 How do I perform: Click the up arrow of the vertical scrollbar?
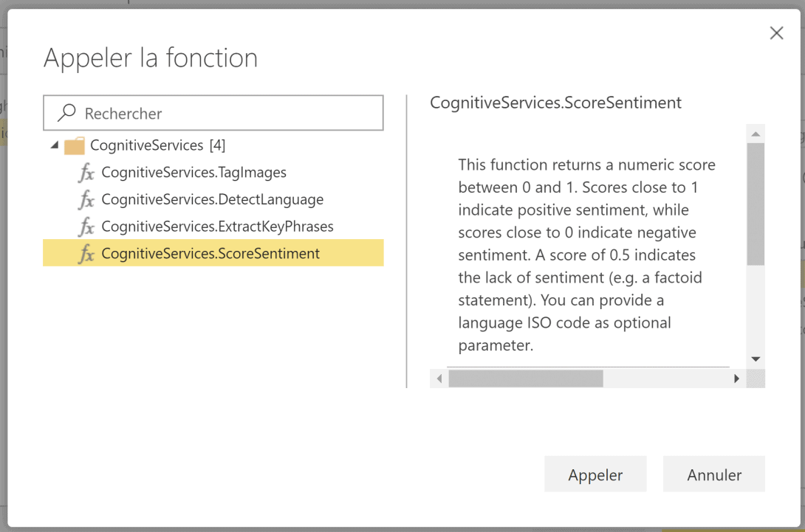pyautogui.click(x=756, y=133)
